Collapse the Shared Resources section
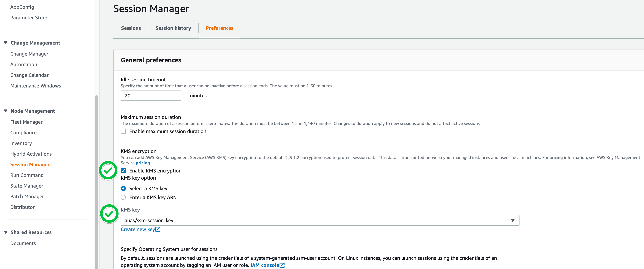 click(x=6, y=232)
